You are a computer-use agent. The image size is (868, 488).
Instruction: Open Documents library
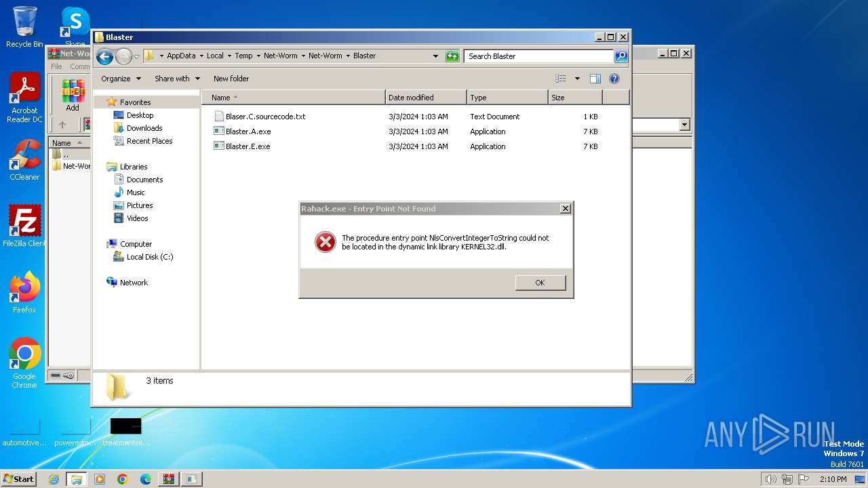144,180
